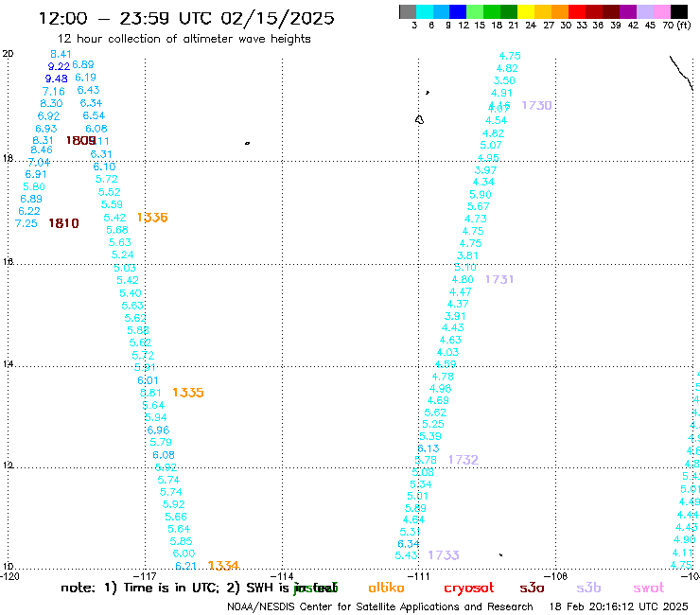Image resolution: width=700 pixels, height=615 pixels.
Task: Click the black swatch at legend end
Action: coord(678,11)
